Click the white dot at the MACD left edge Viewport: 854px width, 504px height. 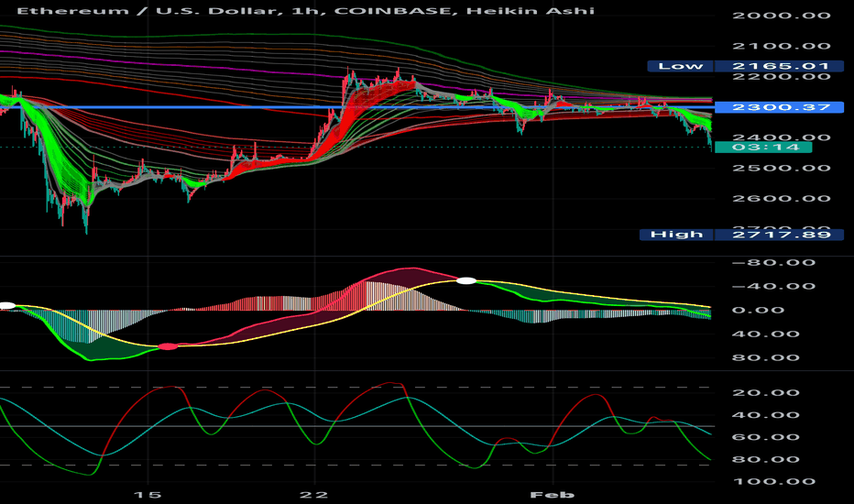click(5, 305)
